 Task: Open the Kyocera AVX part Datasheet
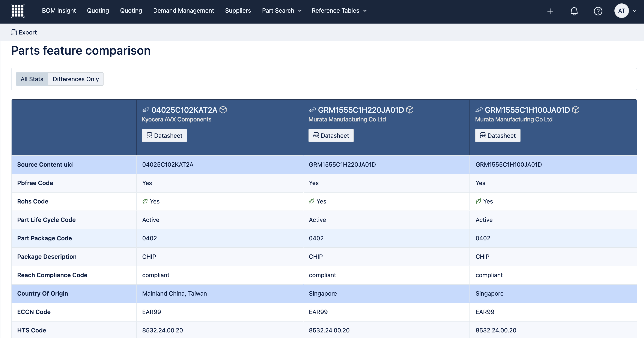[164, 135]
